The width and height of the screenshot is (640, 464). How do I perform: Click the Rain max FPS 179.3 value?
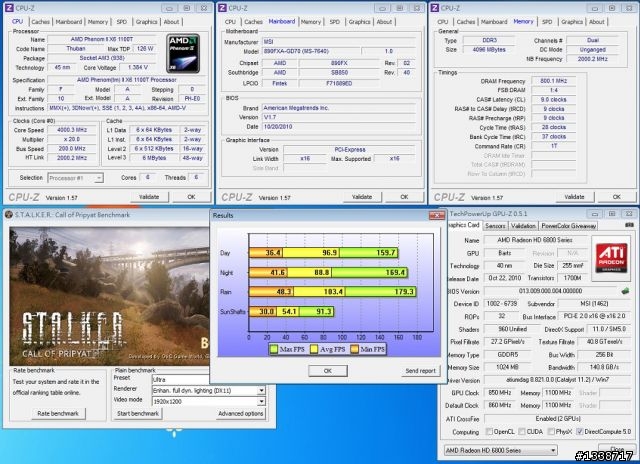click(x=404, y=291)
